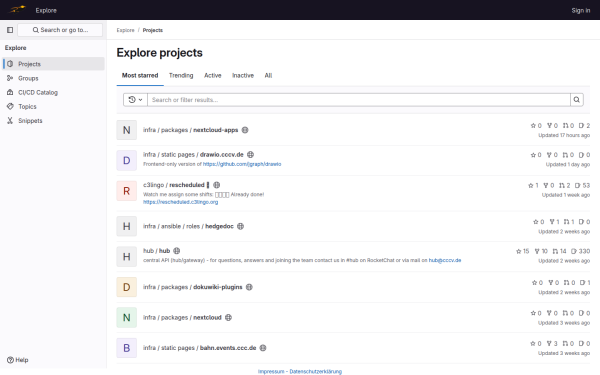Click issues count 330 for hub
This screenshot has height=375, width=600.
point(580,251)
